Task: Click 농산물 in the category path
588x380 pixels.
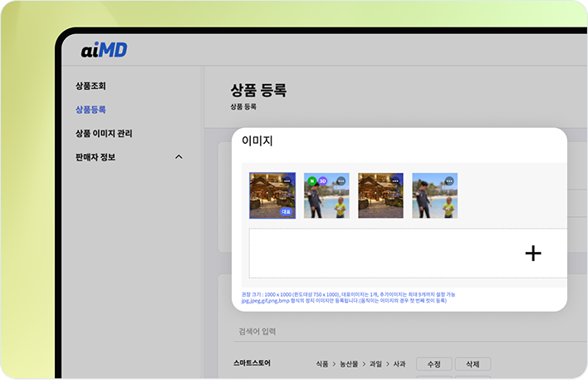Action: (x=349, y=364)
